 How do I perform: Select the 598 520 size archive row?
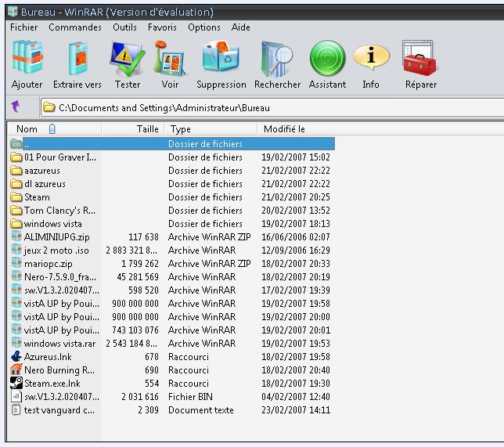point(172,290)
